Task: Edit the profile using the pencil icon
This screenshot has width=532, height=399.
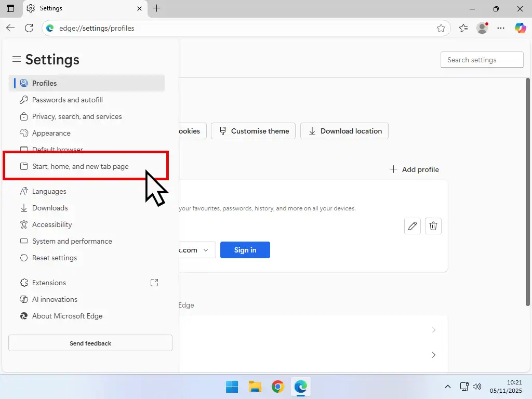Action: click(x=412, y=226)
